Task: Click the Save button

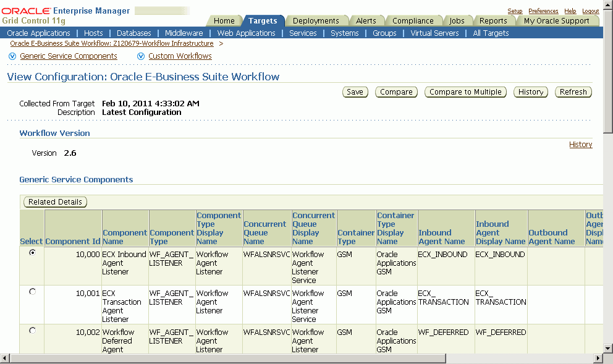Action: pyautogui.click(x=355, y=92)
